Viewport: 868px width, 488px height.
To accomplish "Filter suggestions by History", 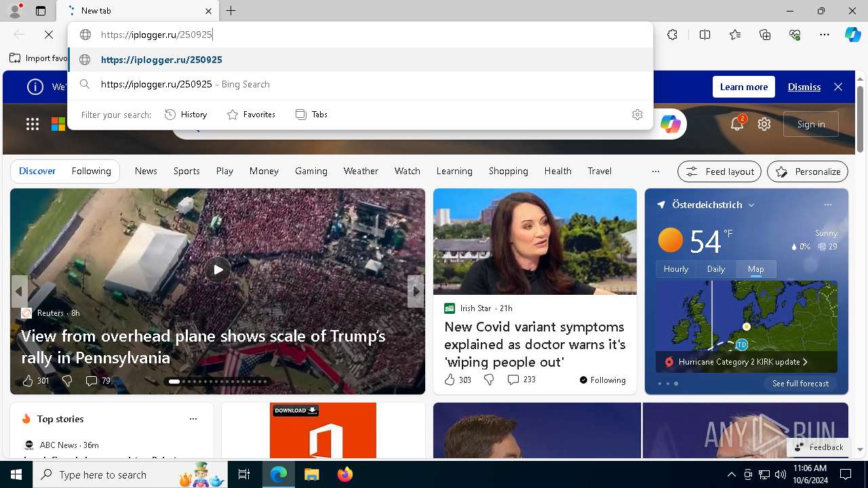I will coord(186,115).
